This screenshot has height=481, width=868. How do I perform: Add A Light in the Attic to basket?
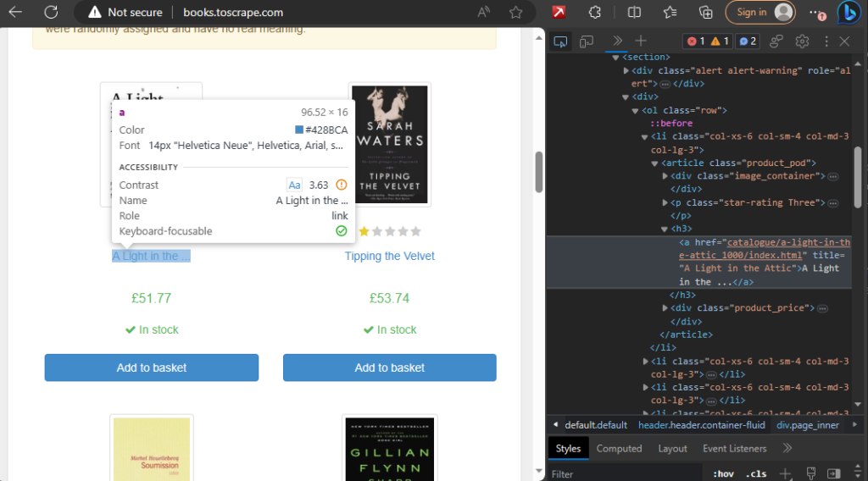152,368
